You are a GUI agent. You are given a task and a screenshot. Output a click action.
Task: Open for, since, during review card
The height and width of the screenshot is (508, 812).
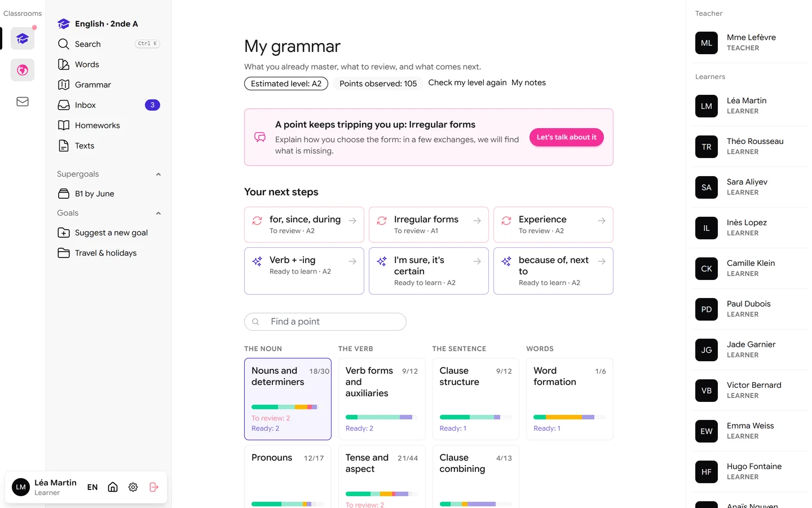304,225
